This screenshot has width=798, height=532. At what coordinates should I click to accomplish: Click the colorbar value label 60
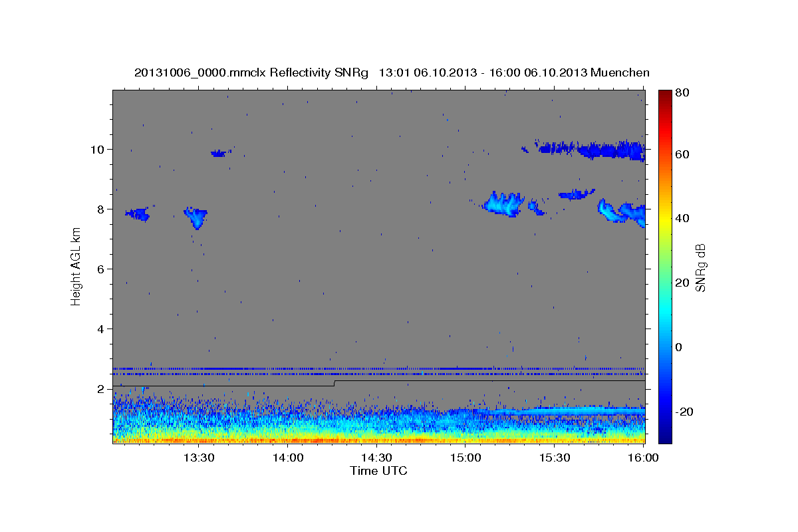pos(683,154)
